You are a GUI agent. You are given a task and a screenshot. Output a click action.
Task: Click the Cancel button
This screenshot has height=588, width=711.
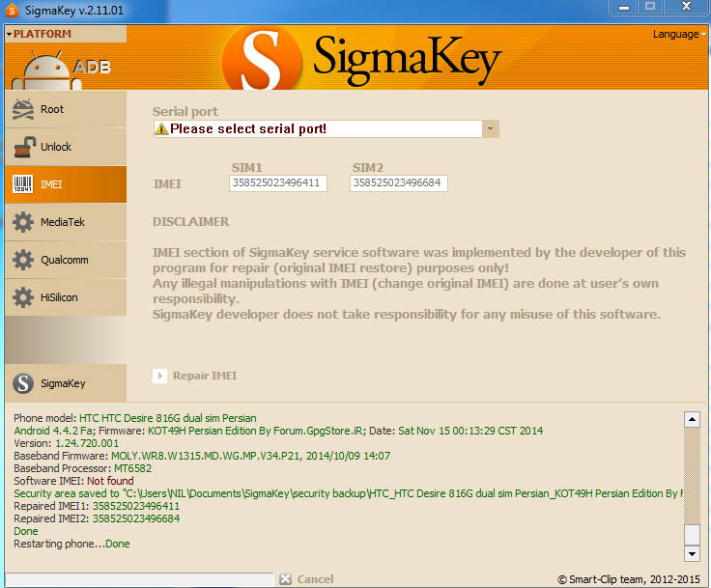point(306,579)
